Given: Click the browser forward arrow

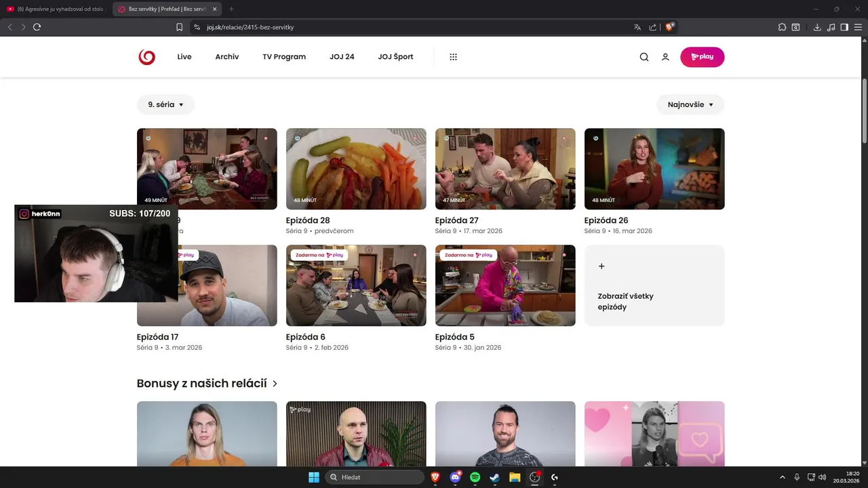Looking at the screenshot, I should click(23, 27).
